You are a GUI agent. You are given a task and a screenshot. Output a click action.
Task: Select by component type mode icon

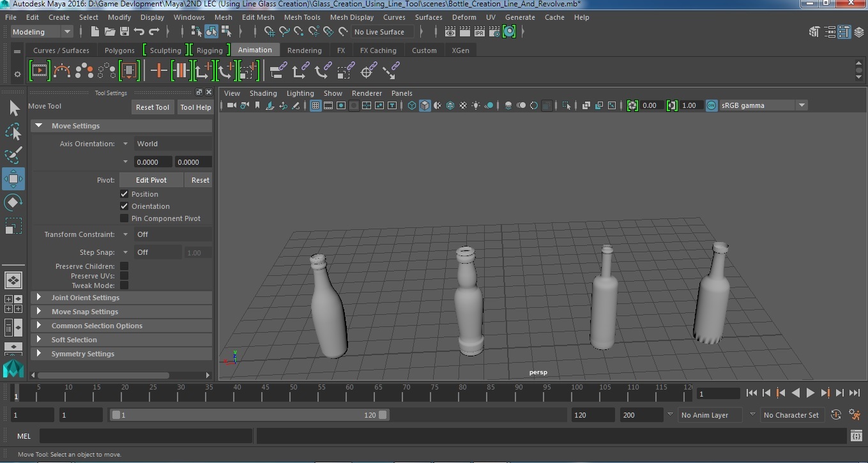pos(226,31)
